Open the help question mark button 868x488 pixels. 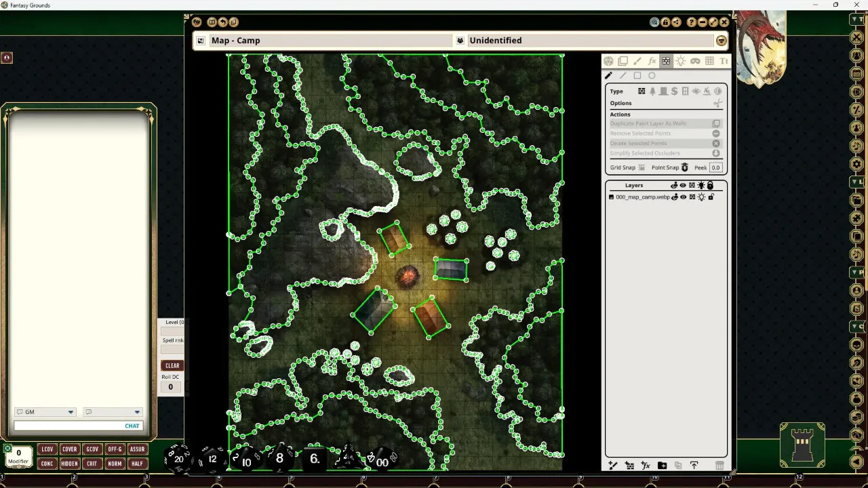click(x=692, y=22)
